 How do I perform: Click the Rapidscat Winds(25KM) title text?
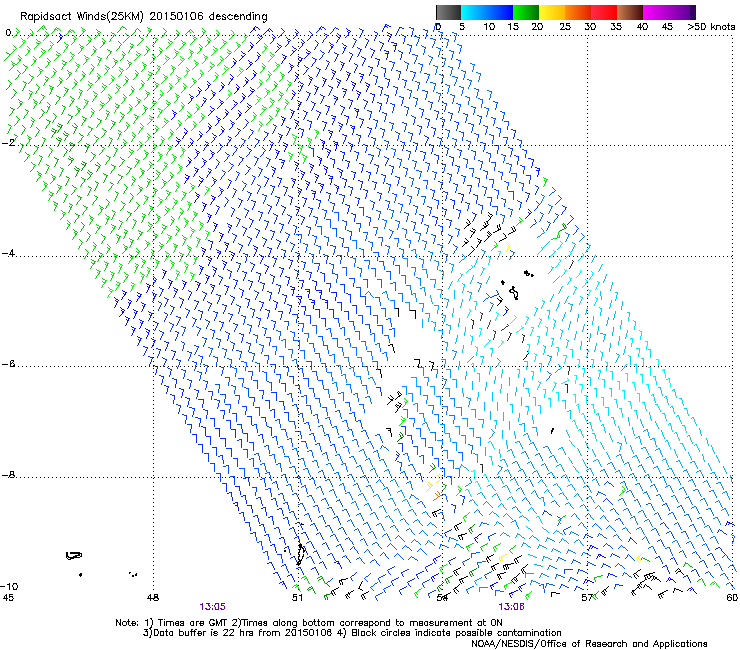pyautogui.click(x=143, y=17)
